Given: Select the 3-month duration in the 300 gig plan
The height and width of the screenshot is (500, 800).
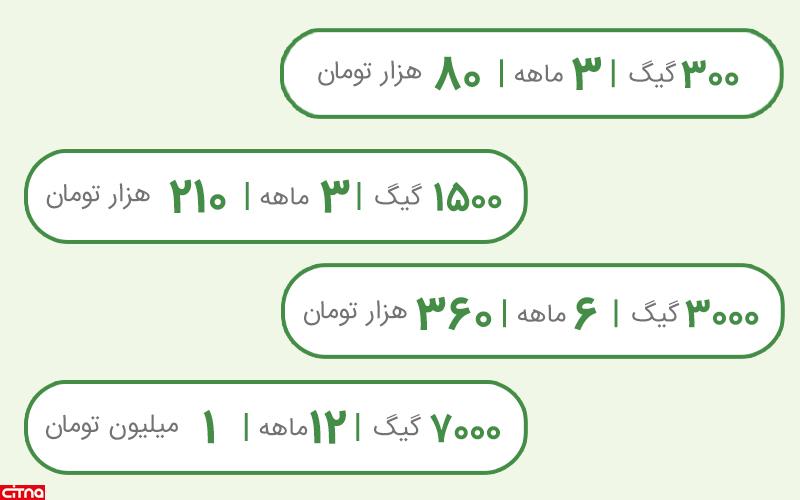Looking at the screenshot, I should (x=588, y=75).
